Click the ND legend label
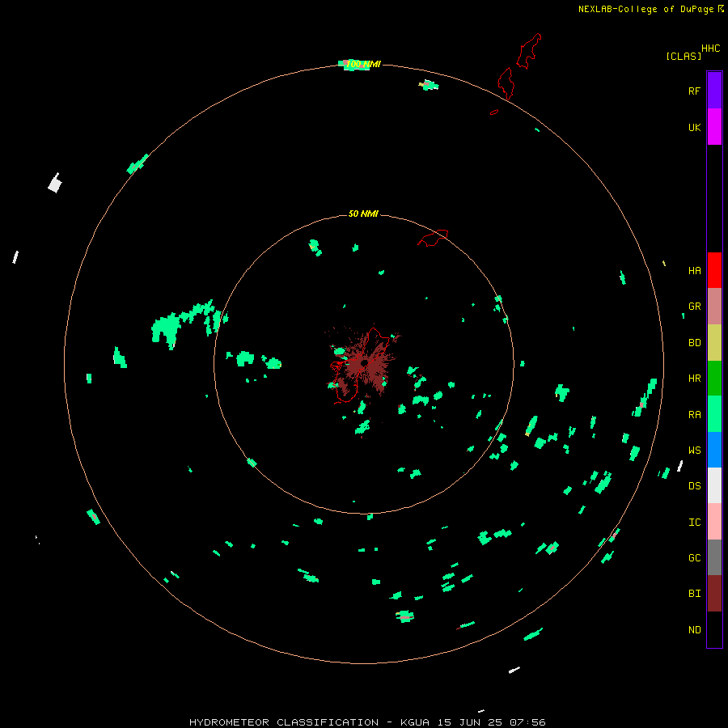The height and width of the screenshot is (728, 728). 694,630
